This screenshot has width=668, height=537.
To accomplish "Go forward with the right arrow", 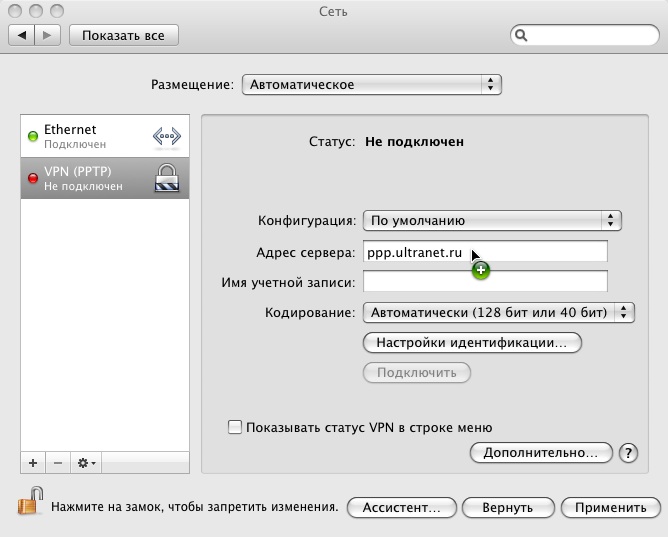I will tap(49, 35).
